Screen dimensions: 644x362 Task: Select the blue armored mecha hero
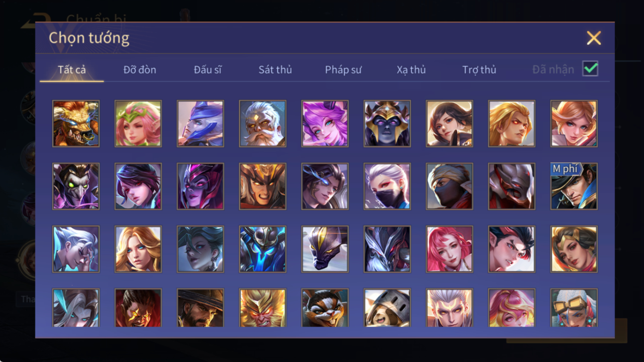pyautogui.click(x=262, y=249)
